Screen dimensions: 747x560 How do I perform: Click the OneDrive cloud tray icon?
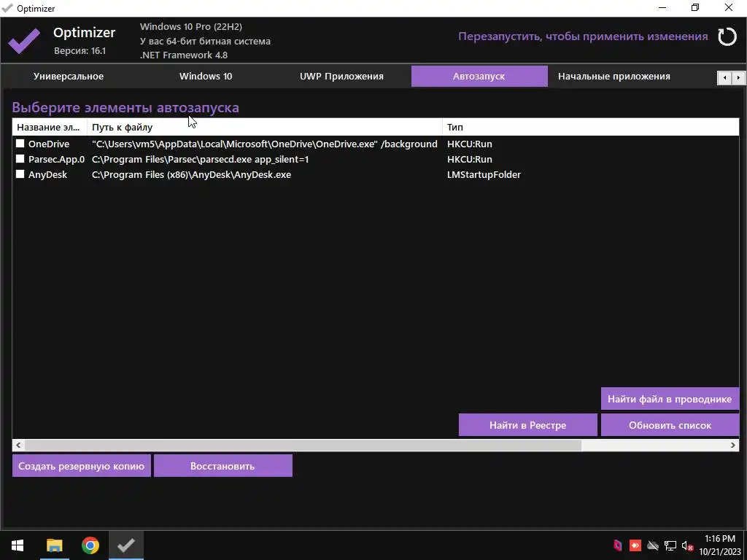coord(653,545)
